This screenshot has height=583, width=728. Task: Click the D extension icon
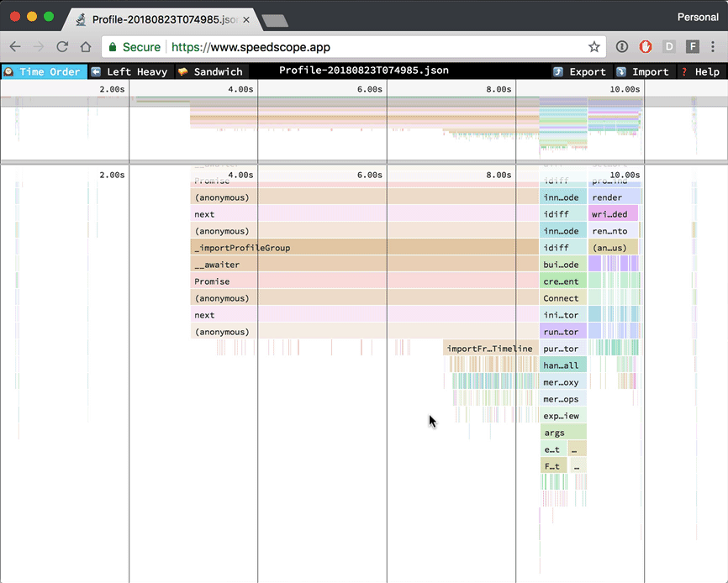coord(669,46)
